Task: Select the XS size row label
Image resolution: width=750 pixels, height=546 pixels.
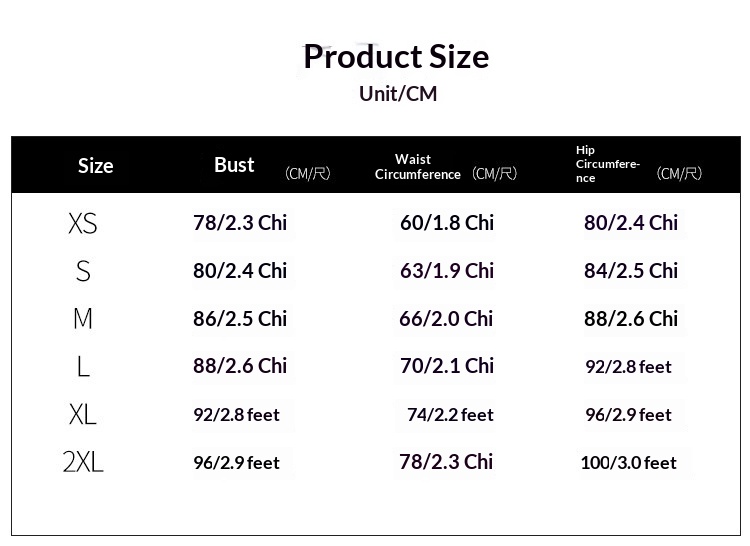Action: (x=83, y=223)
